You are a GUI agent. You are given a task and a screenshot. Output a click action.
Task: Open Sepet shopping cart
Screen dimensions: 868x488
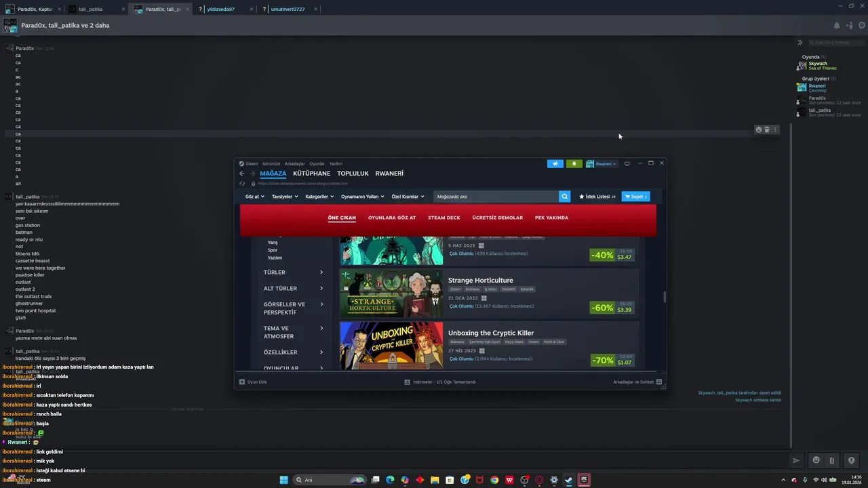pyautogui.click(x=635, y=197)
